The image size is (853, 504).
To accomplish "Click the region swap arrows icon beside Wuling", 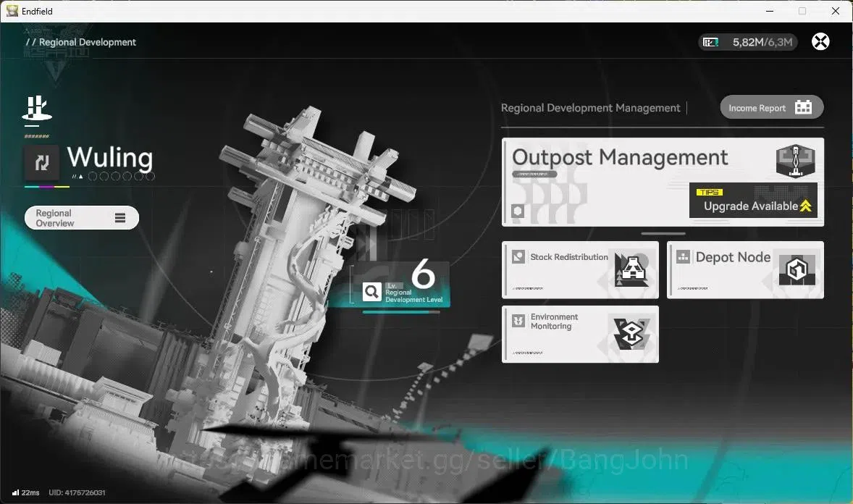I will click(x=42, y=162).
